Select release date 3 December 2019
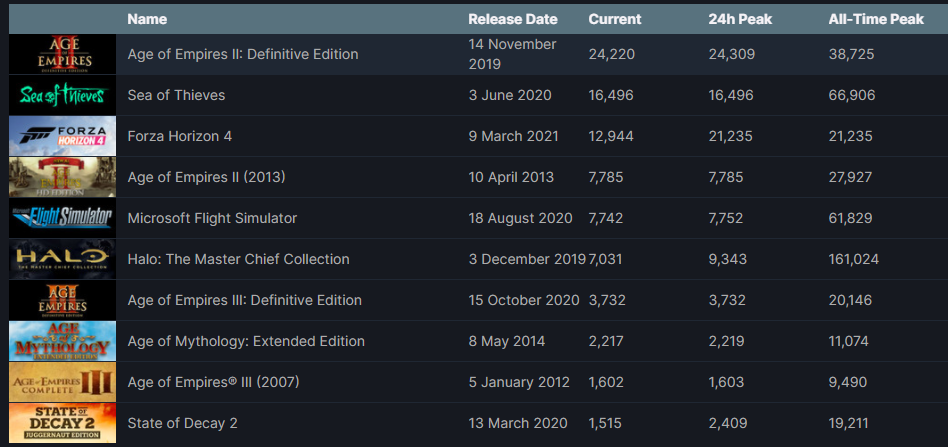This screenshot has width=948, height=447. 527,259
